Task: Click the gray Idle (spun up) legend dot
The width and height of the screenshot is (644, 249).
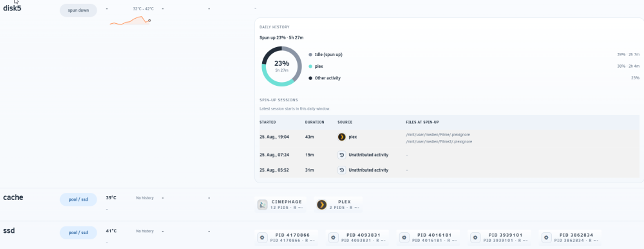Action: (x=310, y=54)
